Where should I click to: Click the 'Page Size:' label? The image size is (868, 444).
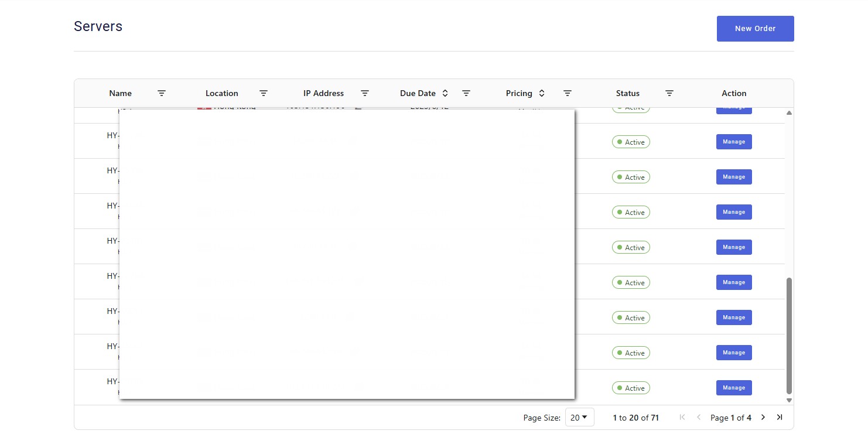pyautogui.click(x=542, y=418)
